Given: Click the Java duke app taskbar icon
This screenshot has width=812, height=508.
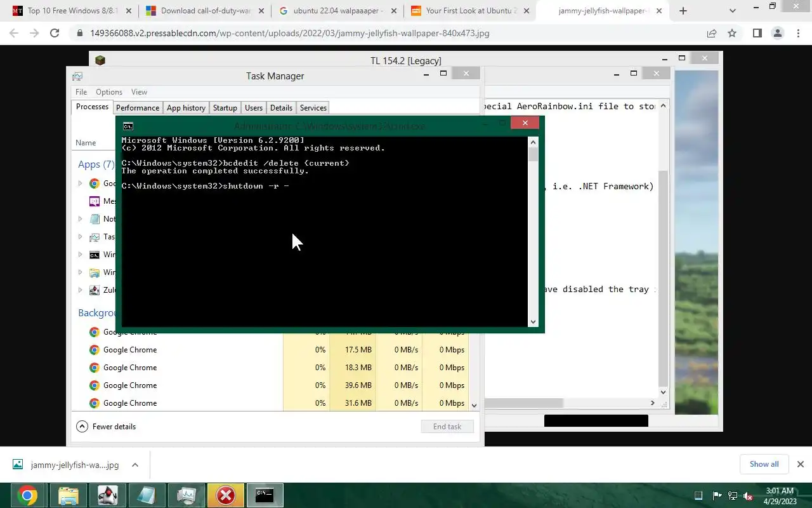Looking at the screenshot, I should pos(107,495).
